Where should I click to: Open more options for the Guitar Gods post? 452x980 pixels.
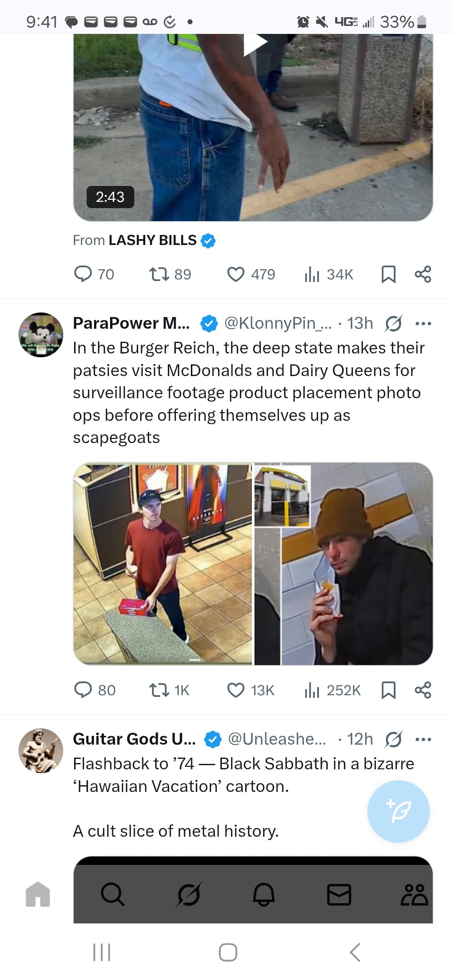pos(423,739)
